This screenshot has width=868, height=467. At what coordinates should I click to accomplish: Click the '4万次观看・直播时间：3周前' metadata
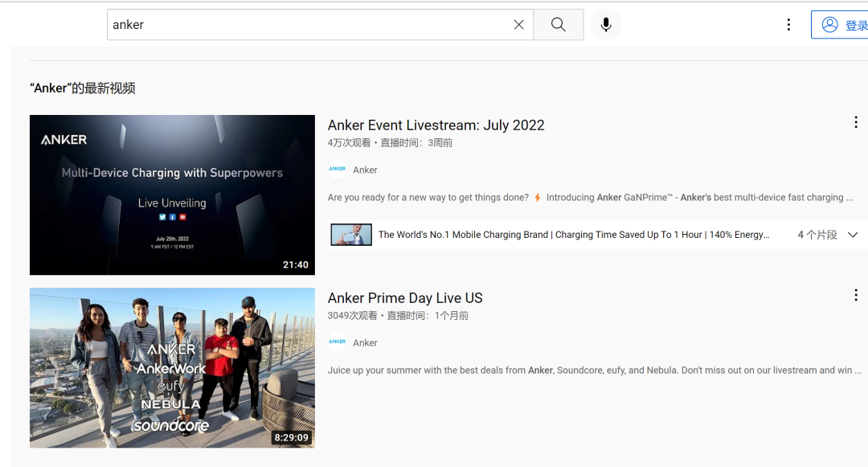tap(390, 143)
